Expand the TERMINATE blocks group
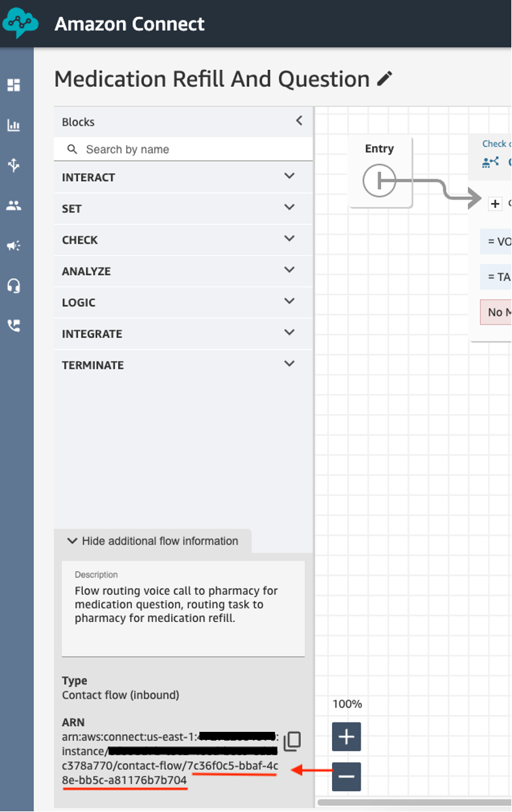The width and height of the screenshot is (512, 812). [x=183, y=365]
